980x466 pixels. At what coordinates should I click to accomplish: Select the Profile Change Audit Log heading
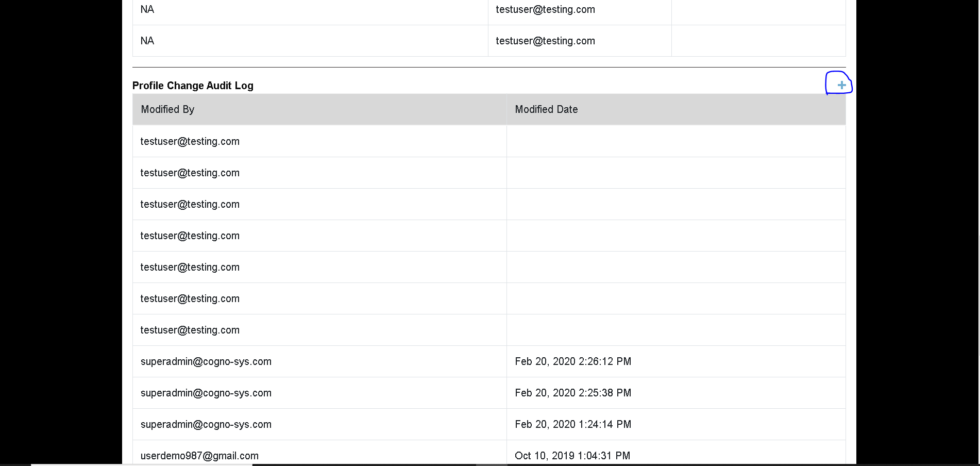(193, 86)
